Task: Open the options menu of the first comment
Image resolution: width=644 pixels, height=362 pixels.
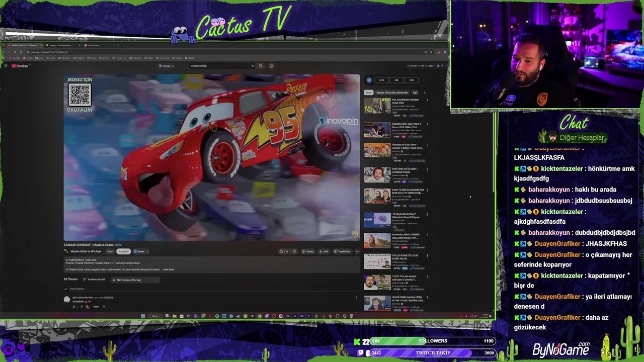Action: [356, 298]
